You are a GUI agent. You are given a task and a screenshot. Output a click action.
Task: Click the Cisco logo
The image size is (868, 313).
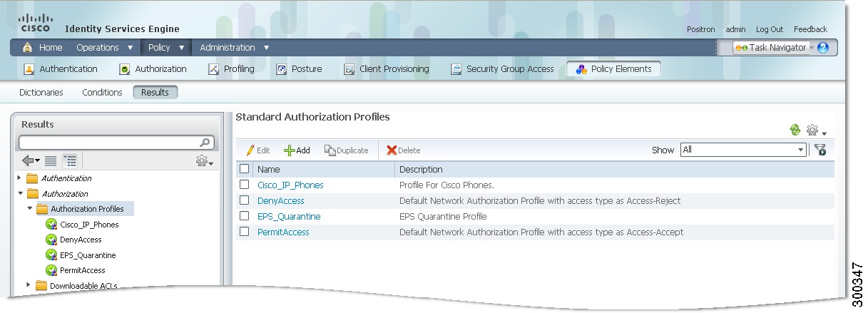pyautogui.click(x=35, y=22)
